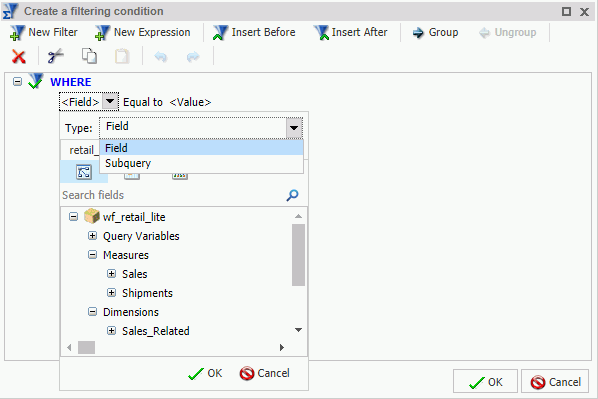
Task: Click the Group button
Action: 435,32
